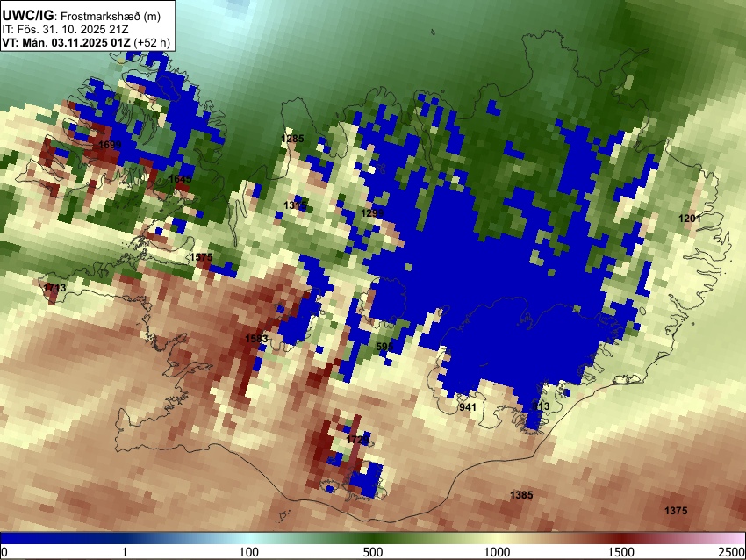Image resolution: width=746 pixels, height=560 pixels.
Task: Click the map value label '1713'
Action: 54,287
